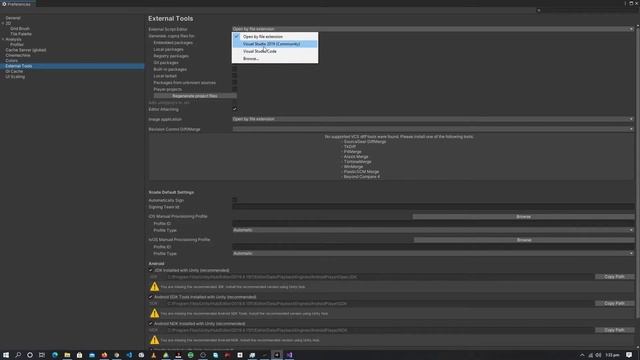
Task: Open the Windows notification center
Action: [629, 355]
